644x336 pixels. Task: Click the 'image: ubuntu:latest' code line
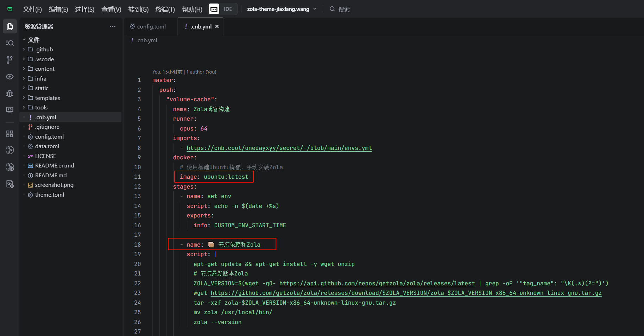pyautogui.click(x=214, y=177)
